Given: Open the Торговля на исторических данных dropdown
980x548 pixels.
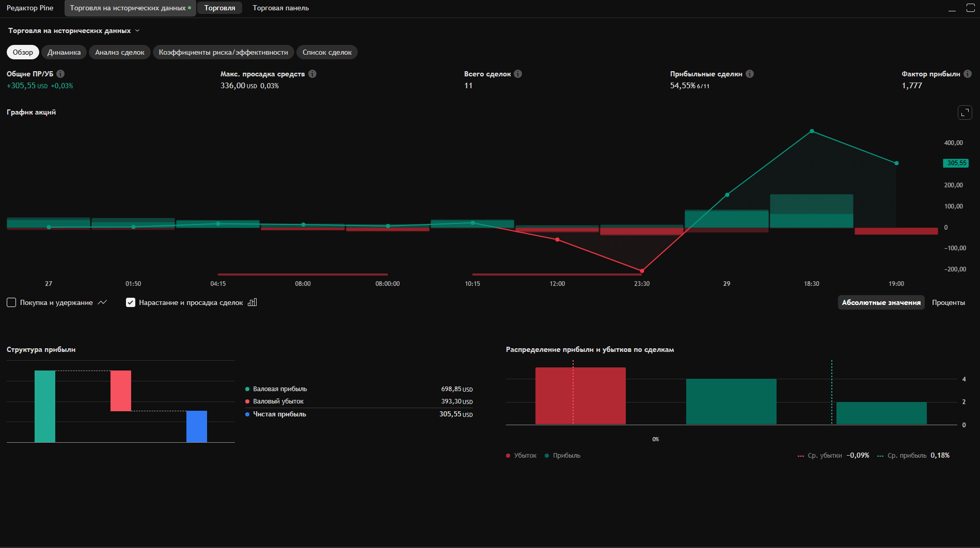Looking at the screenshot, I should pos(74,30).
